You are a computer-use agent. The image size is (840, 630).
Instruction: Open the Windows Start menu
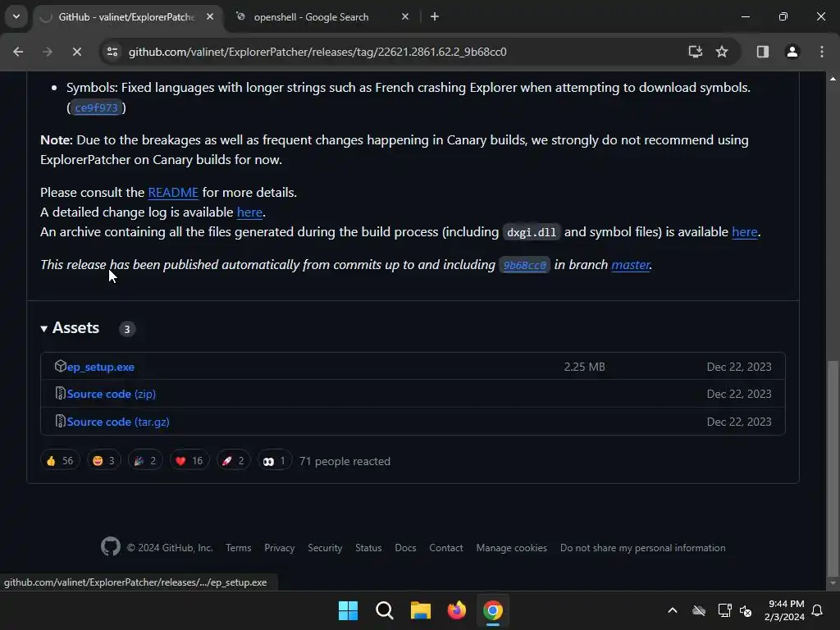pyautogui.click(x=348, y=610)
